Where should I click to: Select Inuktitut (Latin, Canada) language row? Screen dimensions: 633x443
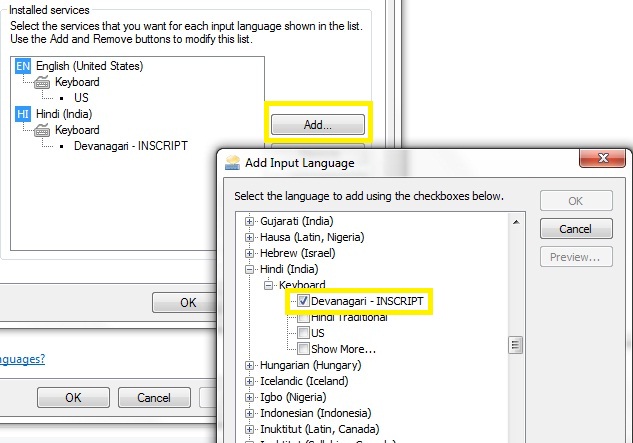tap(320, 429)
